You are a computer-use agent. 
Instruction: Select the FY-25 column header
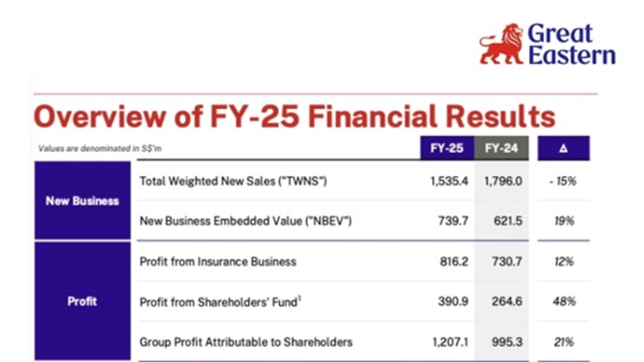click(x=447, y=148)
